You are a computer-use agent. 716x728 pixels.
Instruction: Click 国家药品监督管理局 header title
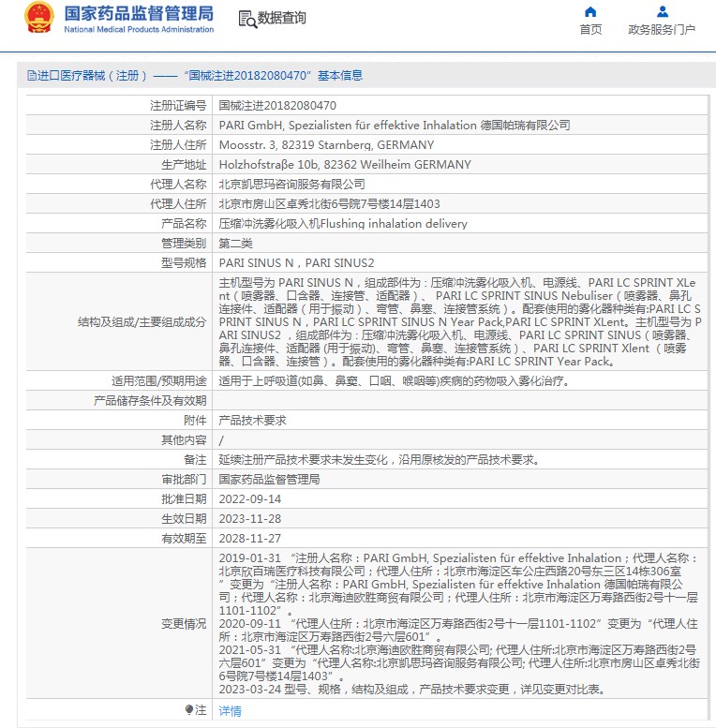click(139, 13)
